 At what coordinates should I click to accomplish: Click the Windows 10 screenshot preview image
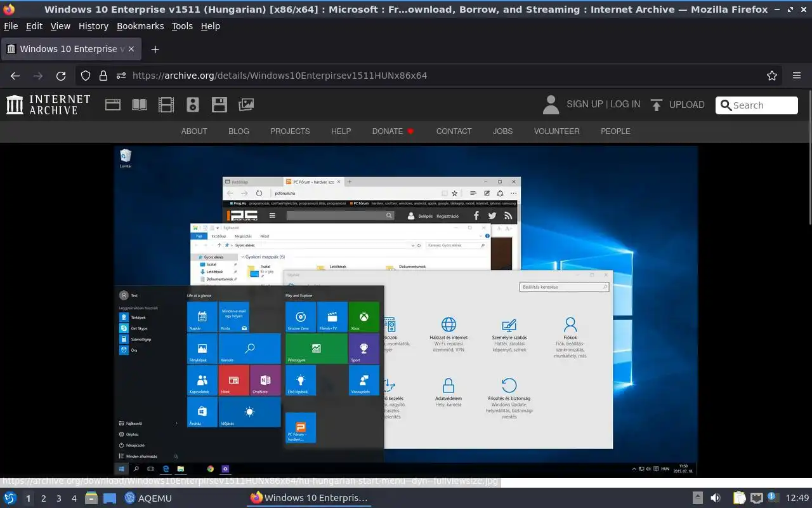[x=406, y=311]
